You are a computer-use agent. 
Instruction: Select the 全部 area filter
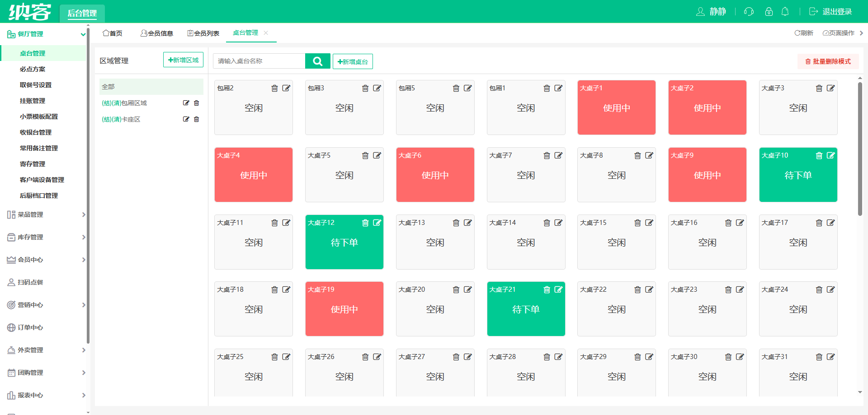pos(151,87)
